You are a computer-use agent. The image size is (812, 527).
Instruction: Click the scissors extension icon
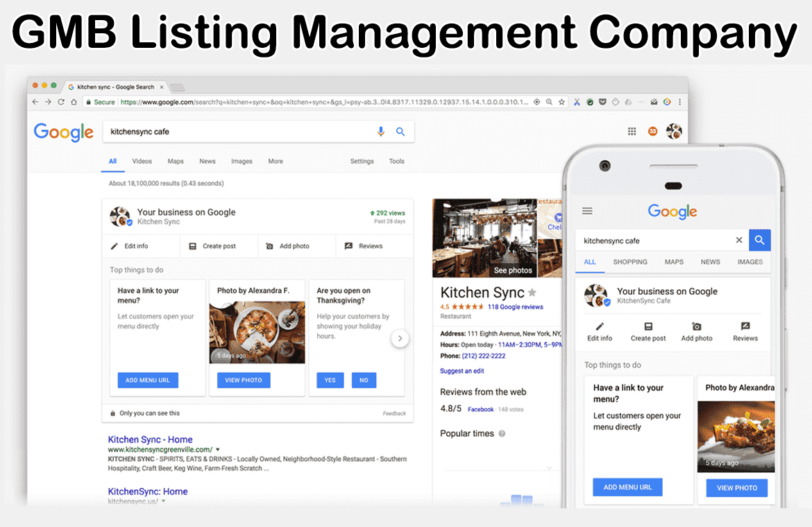tap(576, 102)
